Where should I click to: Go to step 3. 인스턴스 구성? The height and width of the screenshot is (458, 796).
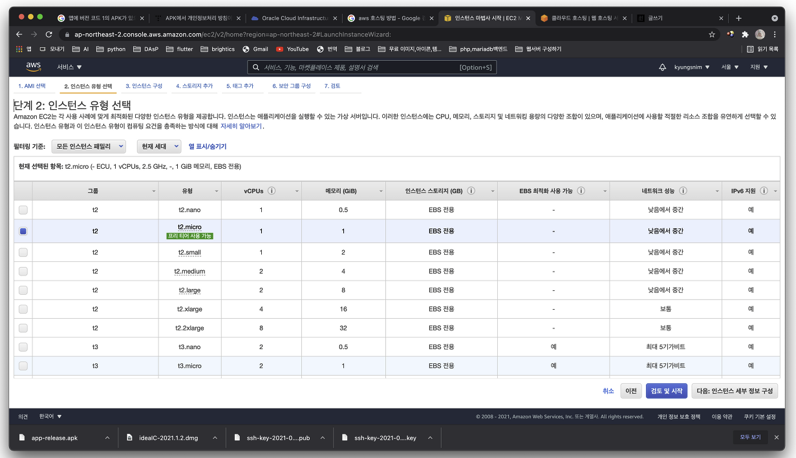pyautogui.click(x=144, y=86)
